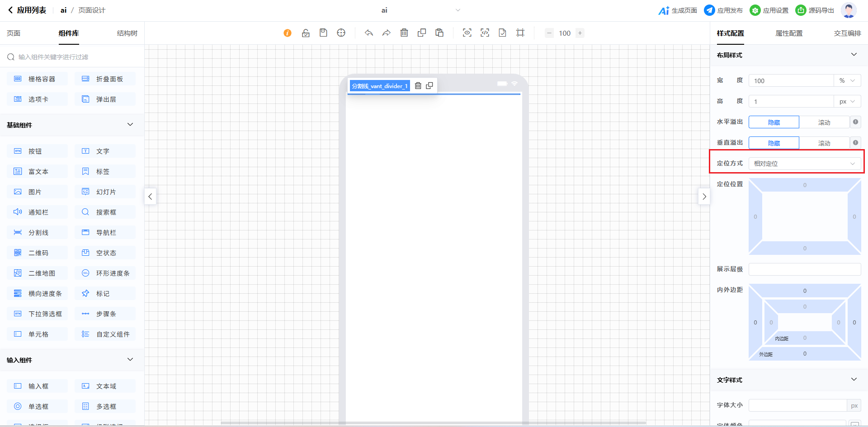Open the width unit % dropdown

point(847,81)
